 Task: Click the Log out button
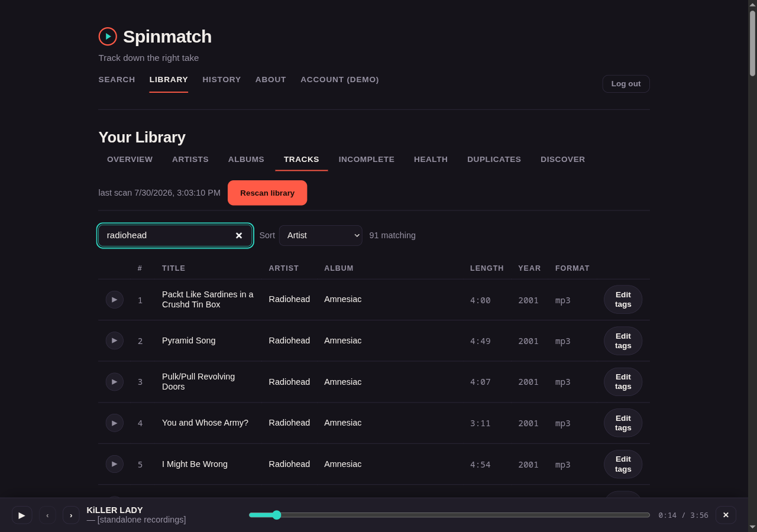[x=626, y=84]
